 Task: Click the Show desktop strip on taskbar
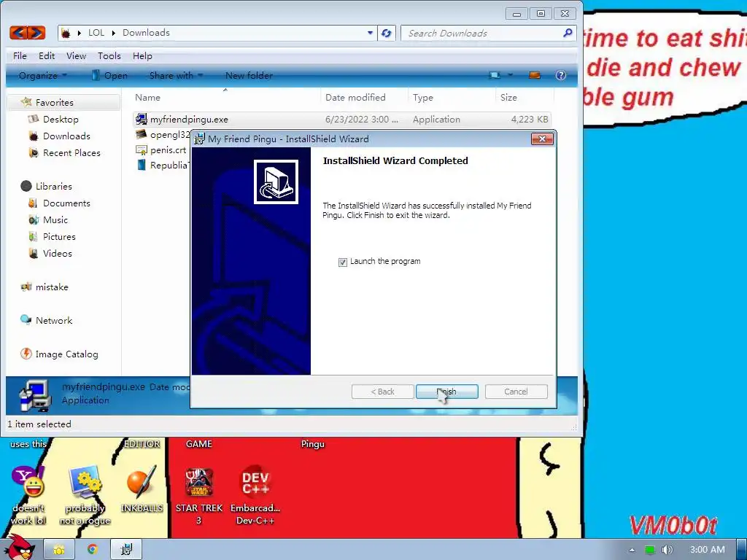pyautogui.click(x=742, y=550)
